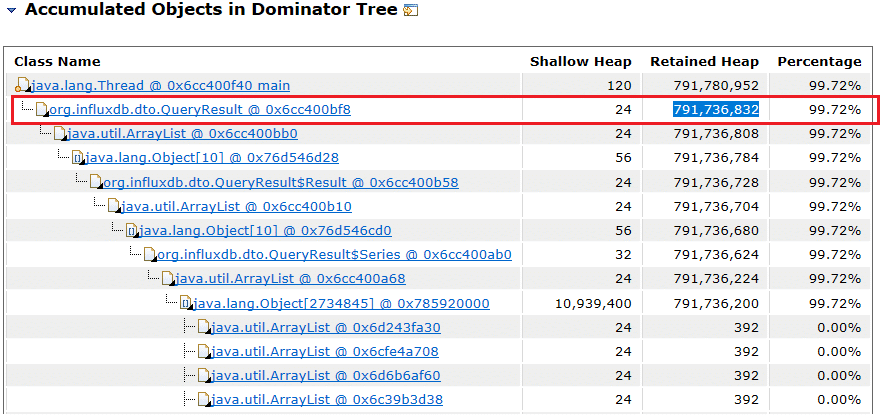Viewport: 880px width, 416px height.
Task: Click the highlighted 791,736,832 retained heap value
Action: tap(716, 110)
